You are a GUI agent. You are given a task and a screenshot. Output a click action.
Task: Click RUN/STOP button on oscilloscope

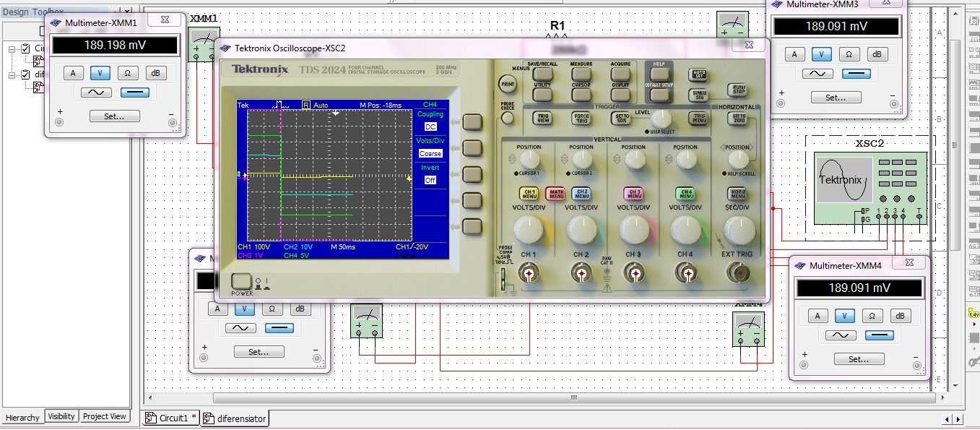[737, 90]
